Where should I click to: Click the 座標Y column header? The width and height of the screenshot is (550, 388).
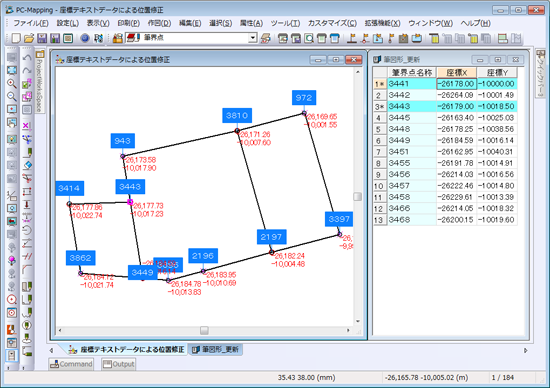497,73
